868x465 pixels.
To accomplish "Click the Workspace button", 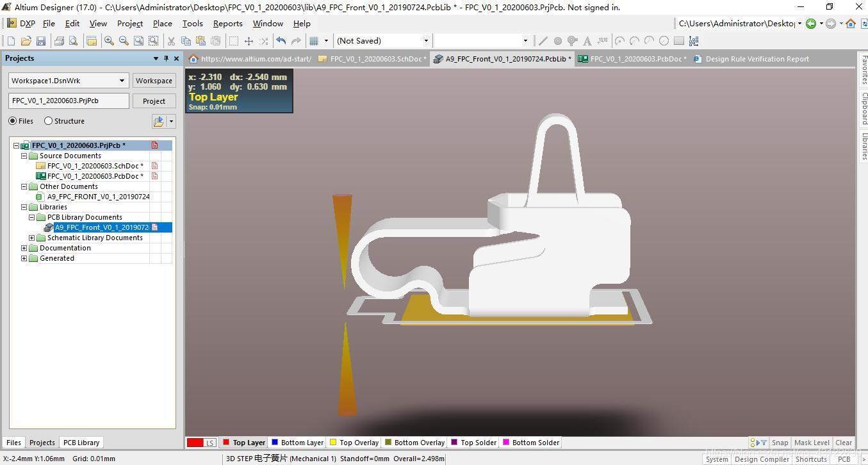I will coord(154,81).
